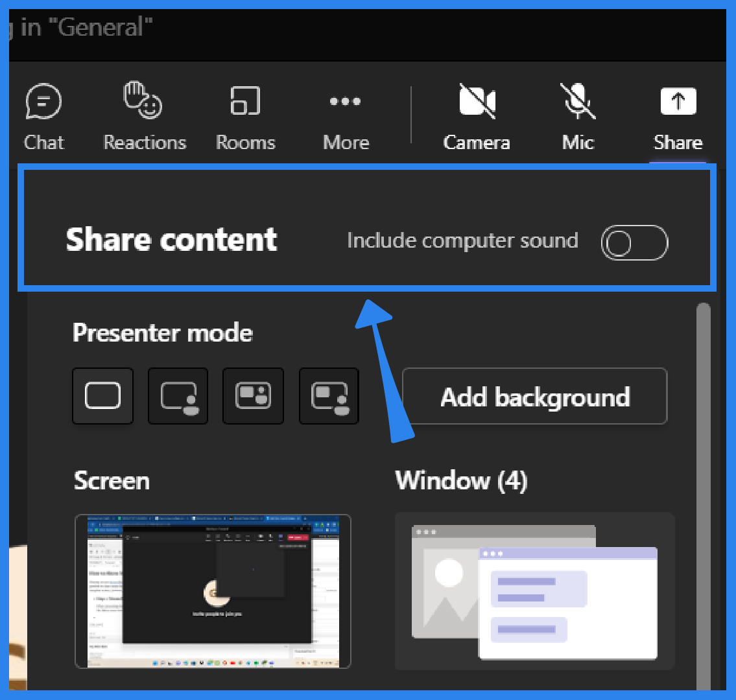Turn on the Camera
This screenshot has width=736, height=700.
(x=476, y=115)
